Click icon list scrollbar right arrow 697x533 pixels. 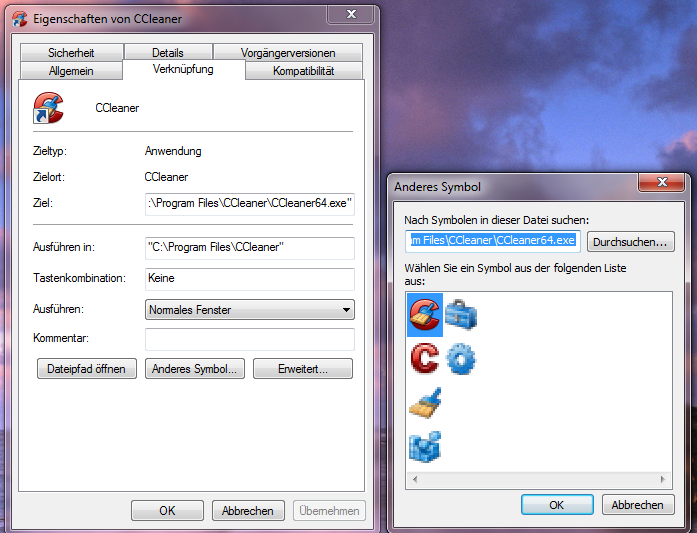point(663,479)
